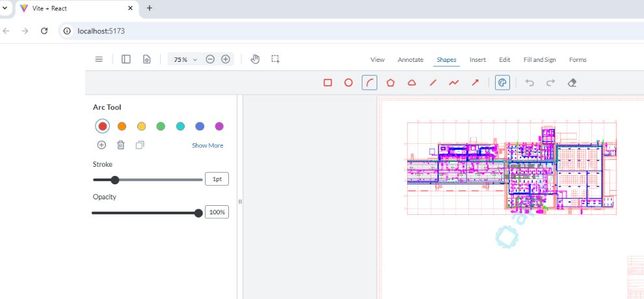Viewport: 644px width, 299px height.
Task: Select the Polyline shape tool
Action: [454, 83]
